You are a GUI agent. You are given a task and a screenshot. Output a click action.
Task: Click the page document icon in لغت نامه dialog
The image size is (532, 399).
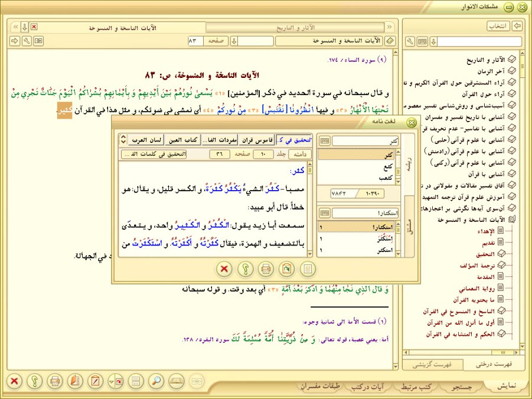click(x=308, y=269)
